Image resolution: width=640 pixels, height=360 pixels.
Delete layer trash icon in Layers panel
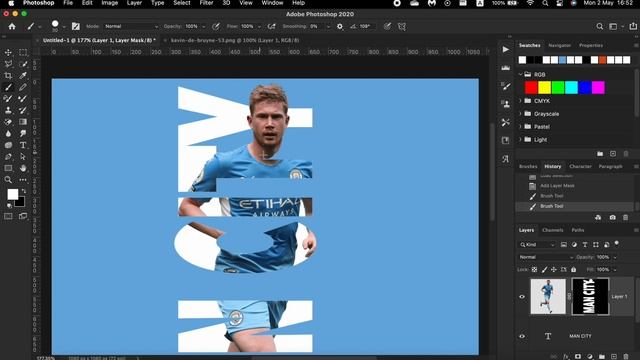click(x=626, y=356)
